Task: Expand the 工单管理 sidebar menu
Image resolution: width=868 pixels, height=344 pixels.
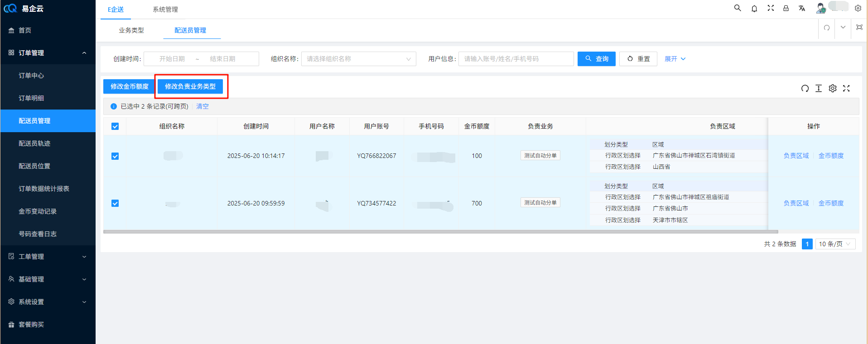Action: tap(48, 257)
